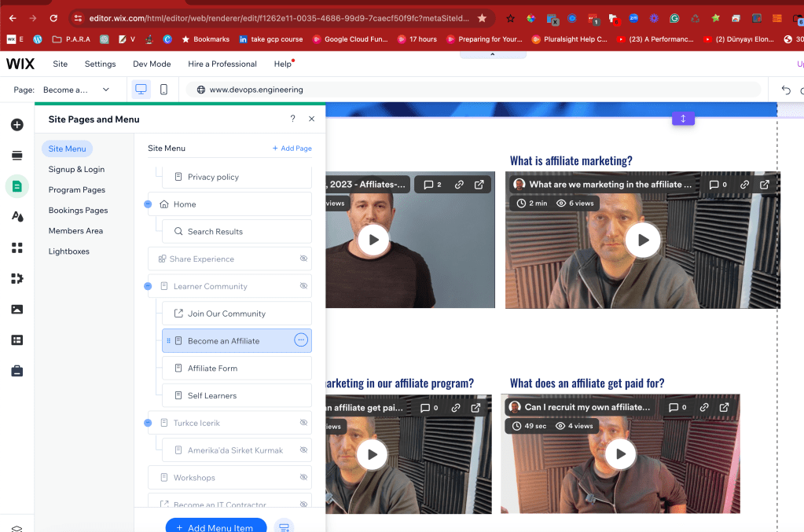
Task: Open Site Pages panel help question mark
Action: coord(293,119)
